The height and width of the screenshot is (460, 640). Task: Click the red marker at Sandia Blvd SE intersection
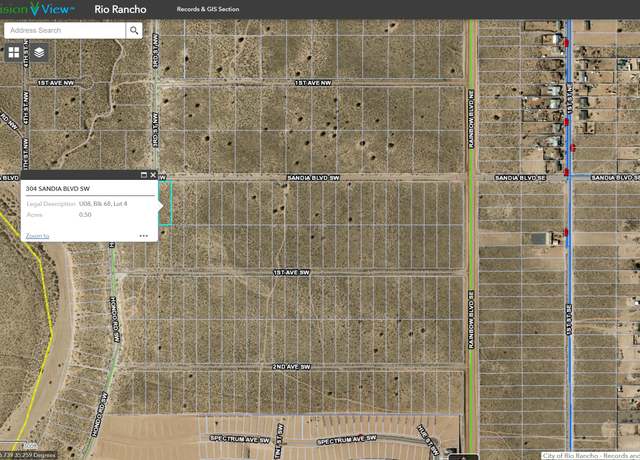point(566,173)
